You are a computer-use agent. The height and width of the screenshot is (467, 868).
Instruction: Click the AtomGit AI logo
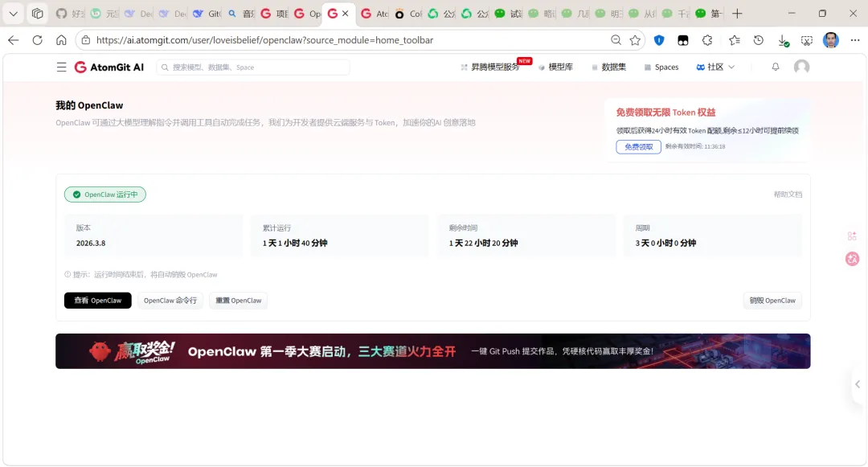(x=109, y=67)
